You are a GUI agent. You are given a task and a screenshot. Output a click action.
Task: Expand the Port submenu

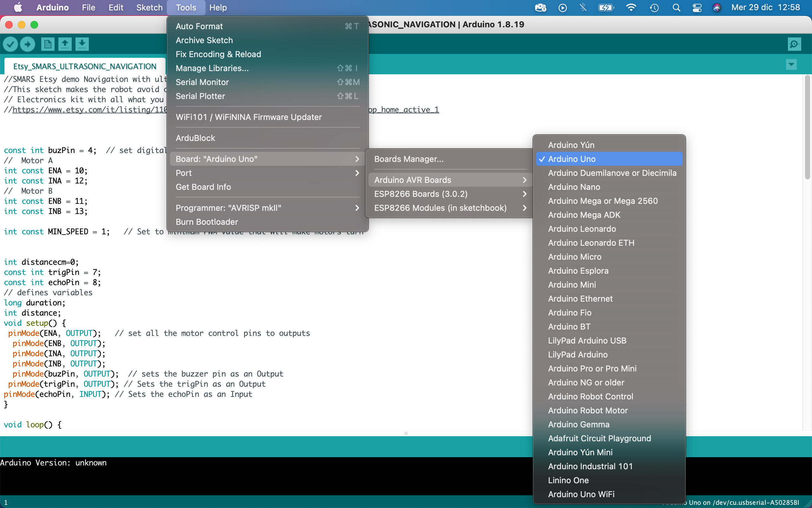click(267, 173)
